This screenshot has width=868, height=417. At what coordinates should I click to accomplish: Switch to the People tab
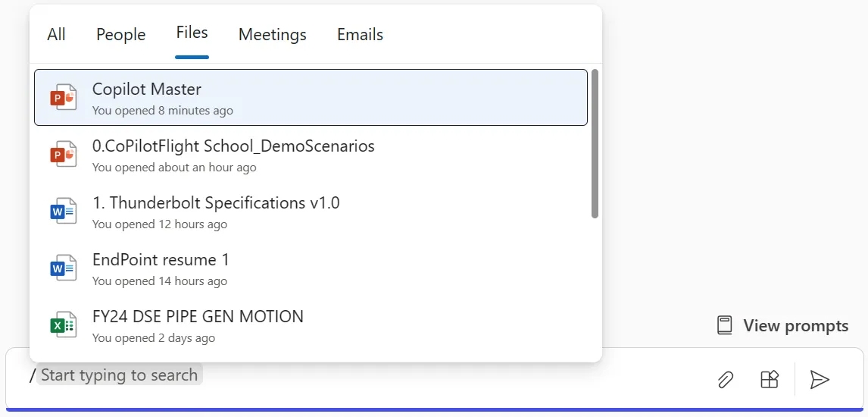(x=121, y=35)
